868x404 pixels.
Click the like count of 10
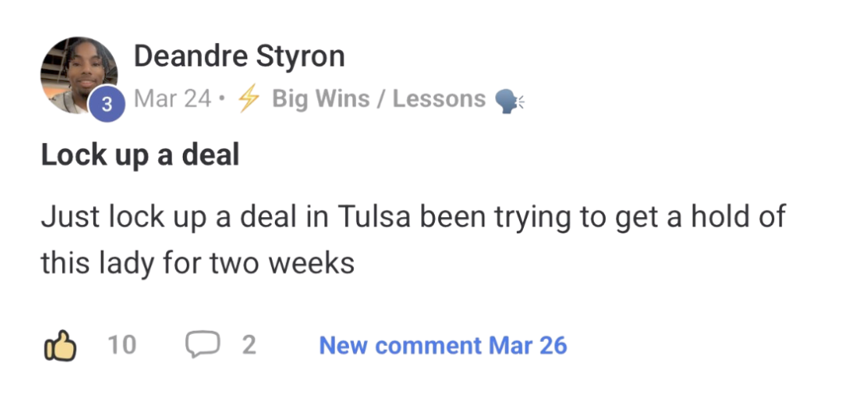(122, 345)
